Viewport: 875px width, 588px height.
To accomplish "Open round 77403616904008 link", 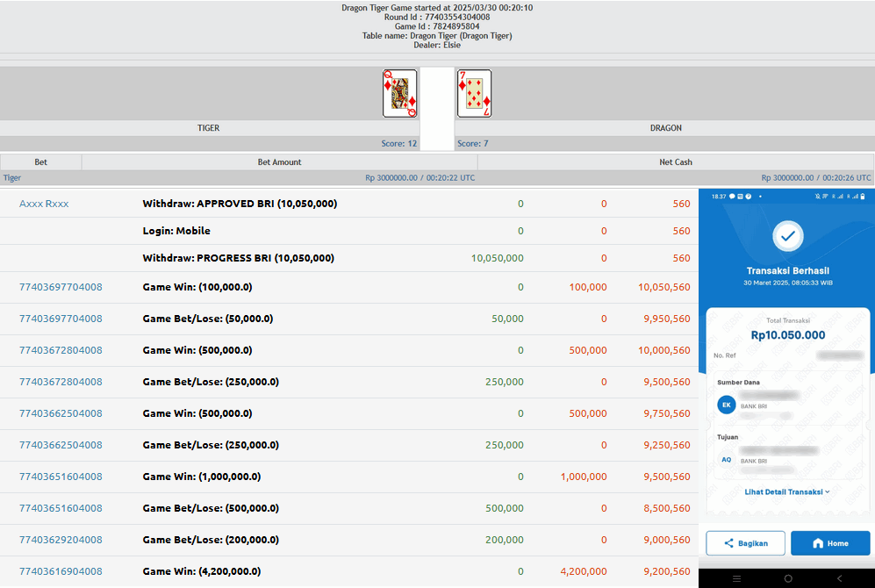I will [x=61, y=571].
